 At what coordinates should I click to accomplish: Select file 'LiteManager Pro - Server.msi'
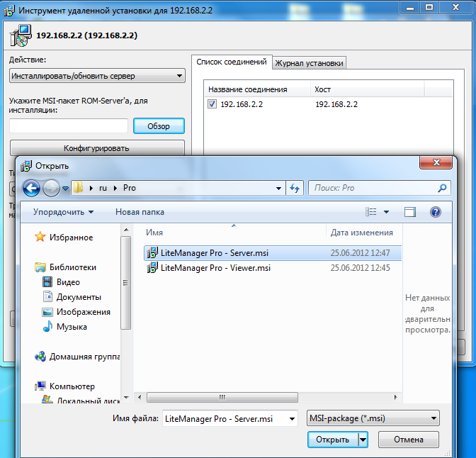[x=273, y=253]
